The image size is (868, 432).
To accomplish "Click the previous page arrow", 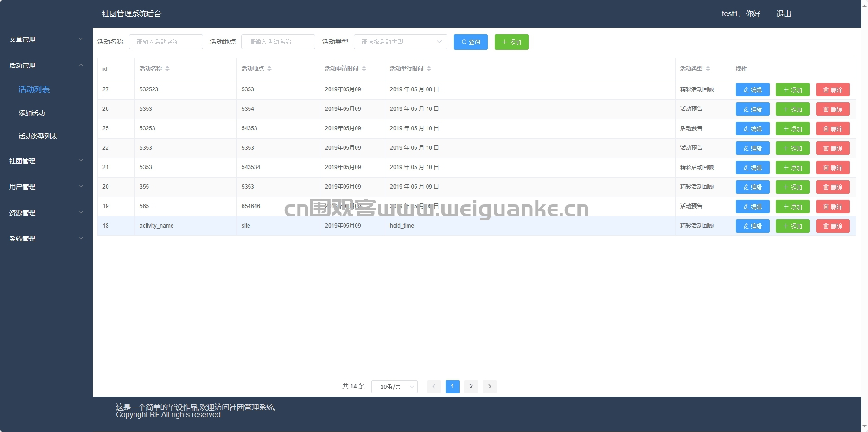I will 434,387.
